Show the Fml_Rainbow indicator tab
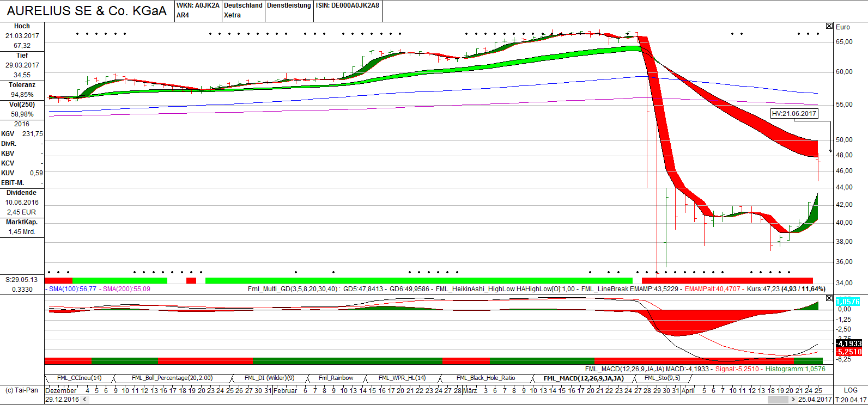Viewport: 868px width, 405px height. 336,378
